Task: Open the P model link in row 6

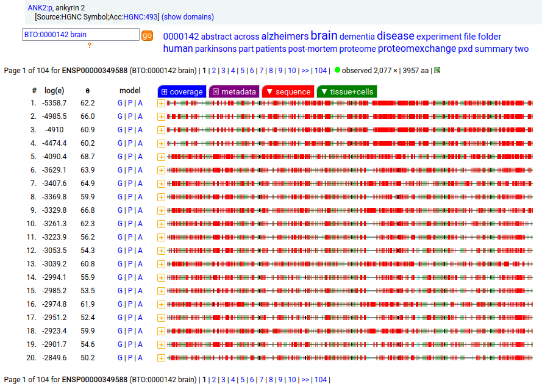Action: [130, 170]
